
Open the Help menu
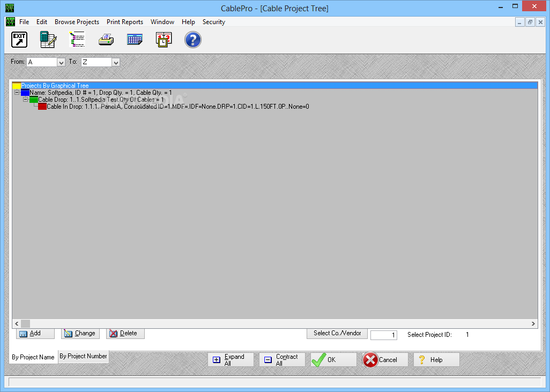pyautogui.click(x=188, y=22)
